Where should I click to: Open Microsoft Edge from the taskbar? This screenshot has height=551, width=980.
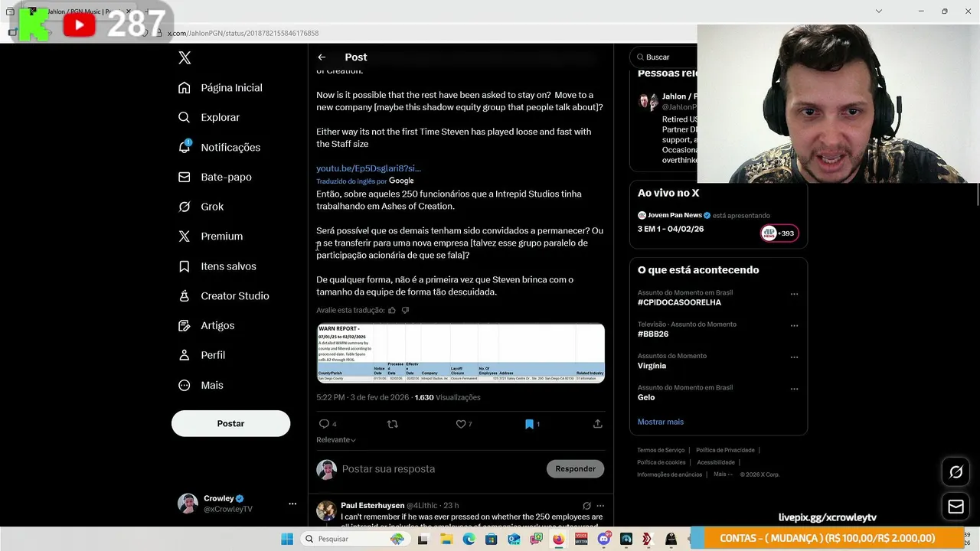click(x=469, y=539)
